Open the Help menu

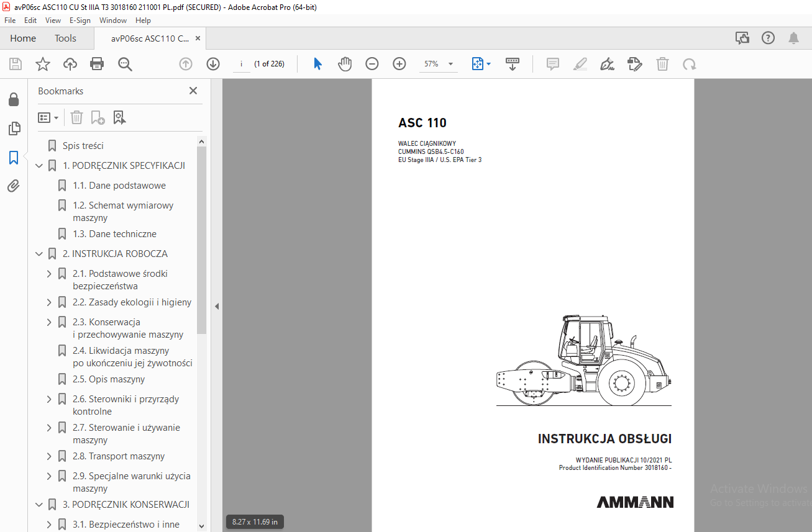(x=143, y=20)
